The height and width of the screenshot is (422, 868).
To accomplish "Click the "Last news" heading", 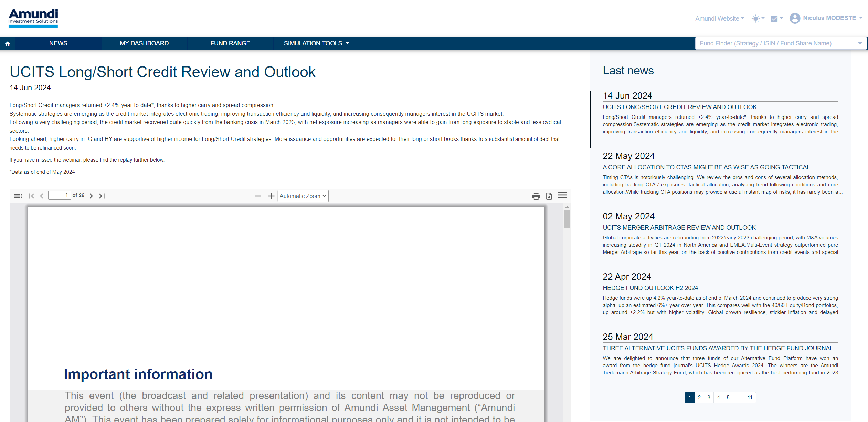I will (x=628, y=71).
